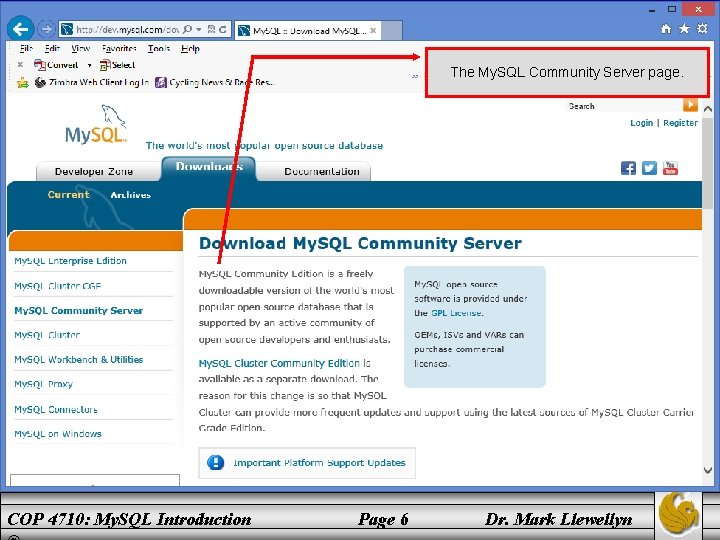The width and height of the screenshot is (720, 540).
Task: Refresh the page with reload icon
Action: click(x=223, y=29)
